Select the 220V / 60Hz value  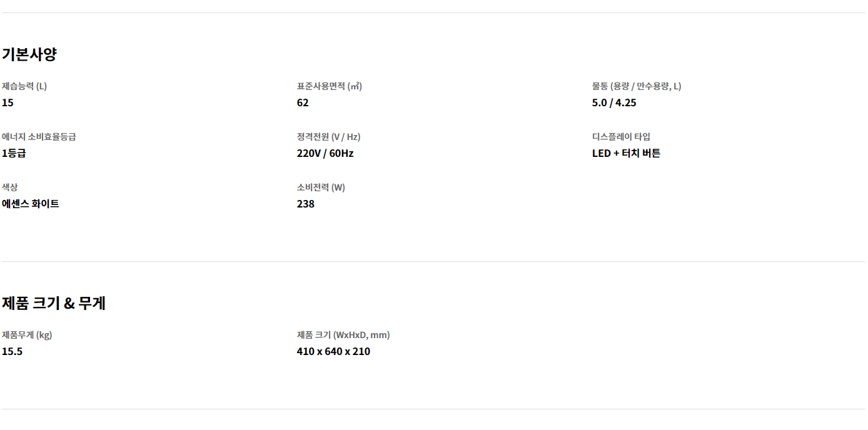(x=325, y=153)
